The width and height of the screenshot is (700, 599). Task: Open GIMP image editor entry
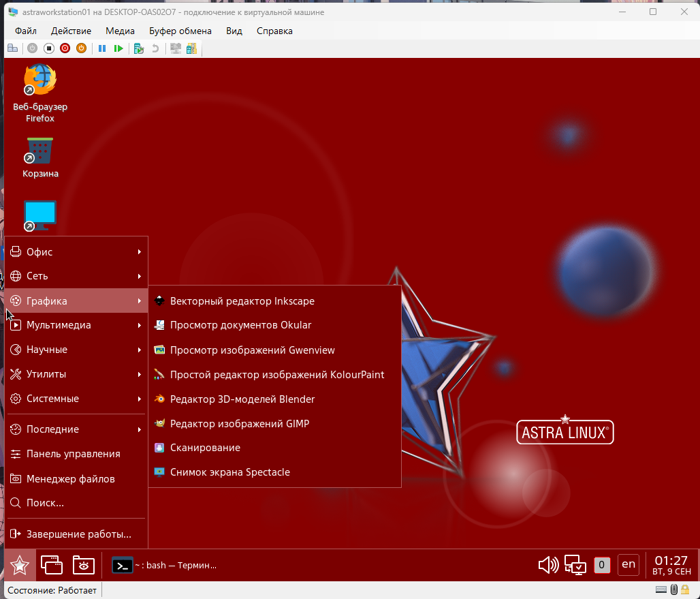click(239, 423)
